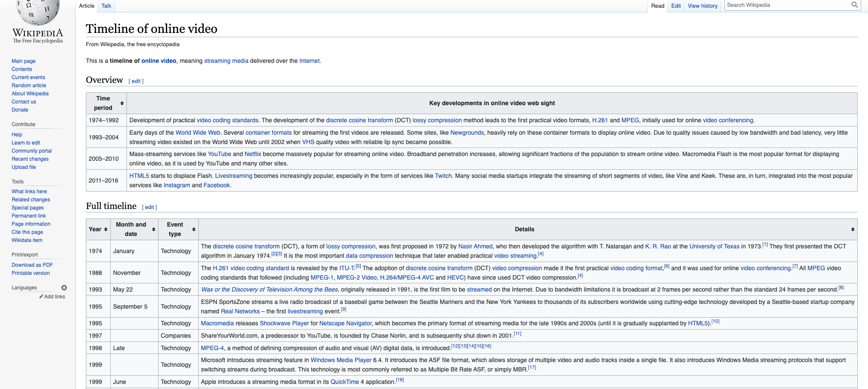Open the YouTube link in the 2005–2010 row

pyautogui.click(x=219, y=154)
